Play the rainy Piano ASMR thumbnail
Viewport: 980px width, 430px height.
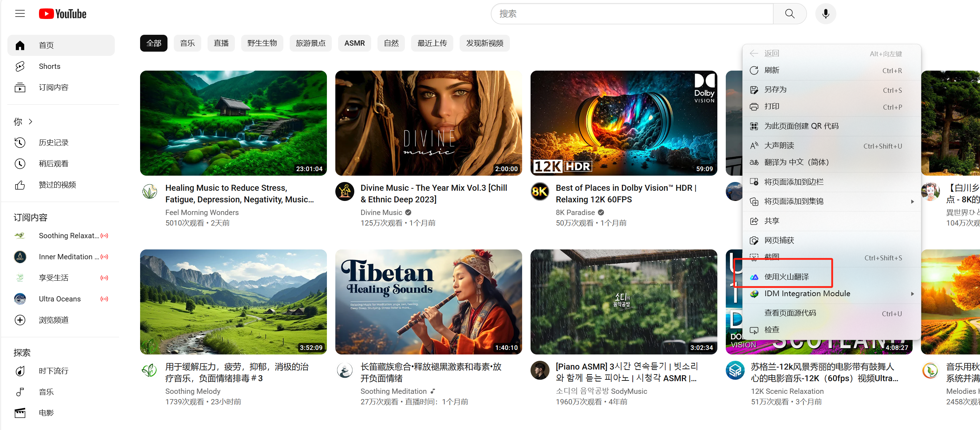624,302
